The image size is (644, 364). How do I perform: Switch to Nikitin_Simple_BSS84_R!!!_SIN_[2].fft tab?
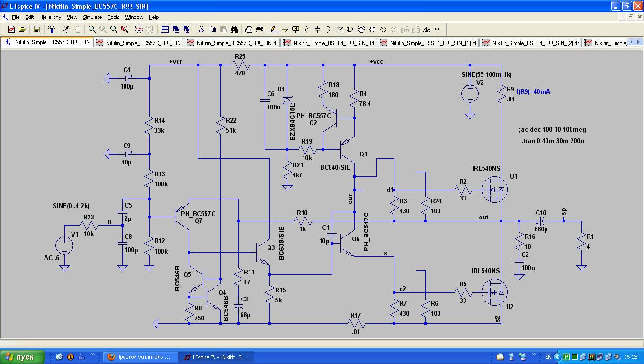click(530, 43)
